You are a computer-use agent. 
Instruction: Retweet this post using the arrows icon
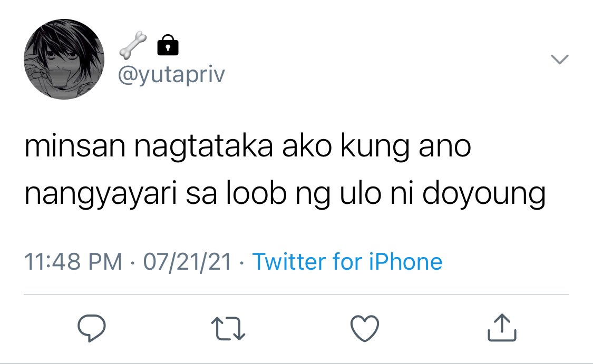pyautogui.click(x=228, y=329)
